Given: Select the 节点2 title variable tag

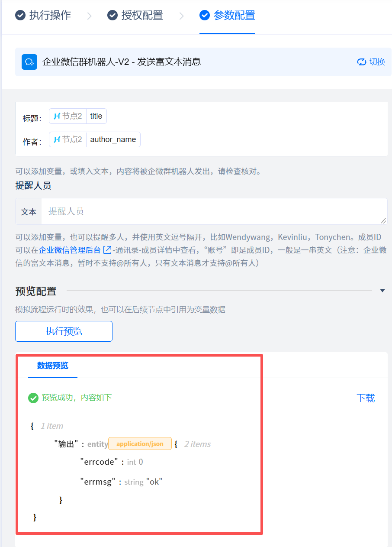Looking at the screenshot, I should click(x=78, y=116).
